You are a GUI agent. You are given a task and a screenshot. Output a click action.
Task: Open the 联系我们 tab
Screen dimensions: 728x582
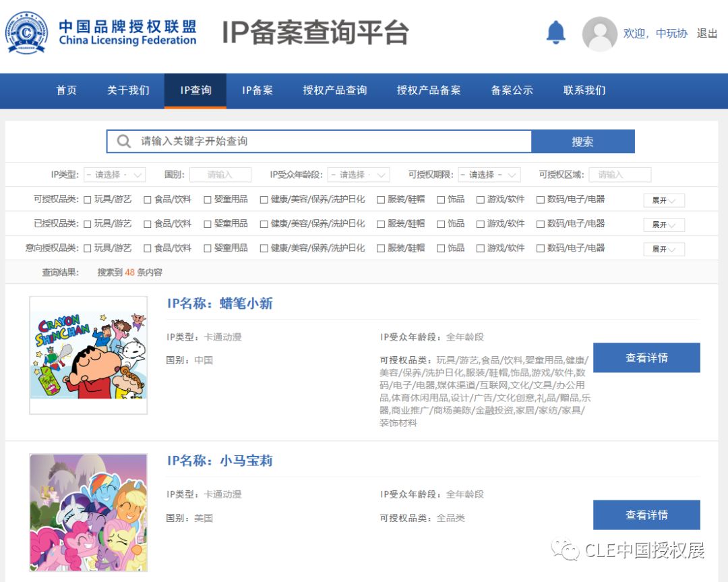click(584, 90)
